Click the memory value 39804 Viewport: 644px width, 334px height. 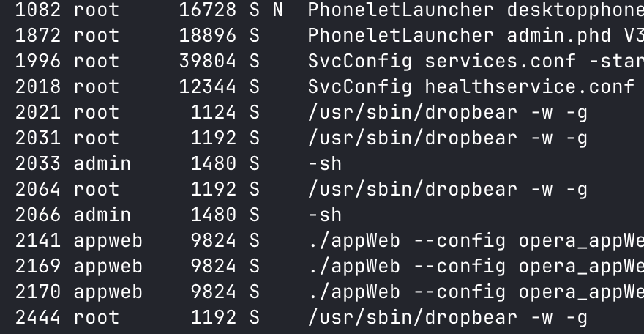click(207, 62)
